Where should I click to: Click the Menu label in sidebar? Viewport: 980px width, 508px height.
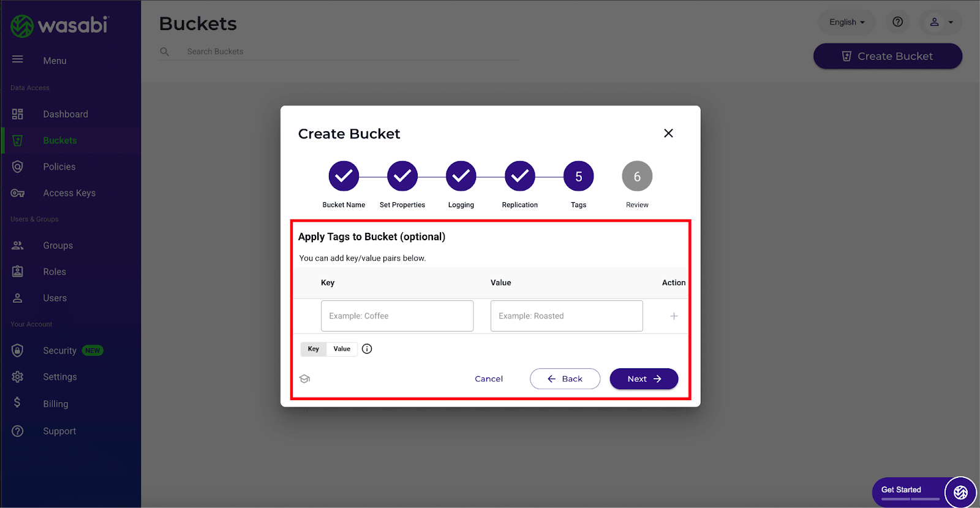click(x=55, y=61)
